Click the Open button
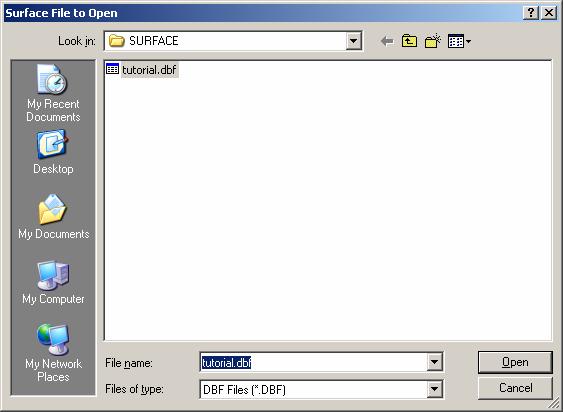 (x=515, y=362)
